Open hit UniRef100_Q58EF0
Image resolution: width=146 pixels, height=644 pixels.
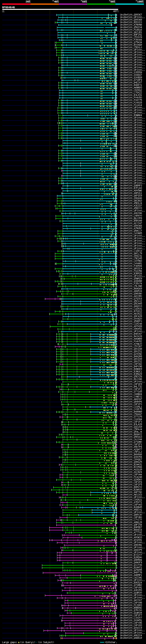pos(131,321)
